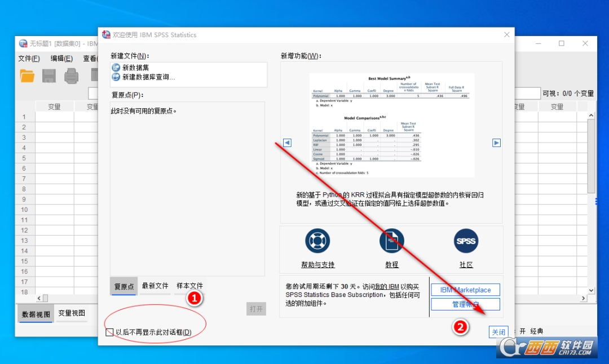609x364 pixels.
Task: Show previous new-feature slide with left arrow
Action: [287, 143]
